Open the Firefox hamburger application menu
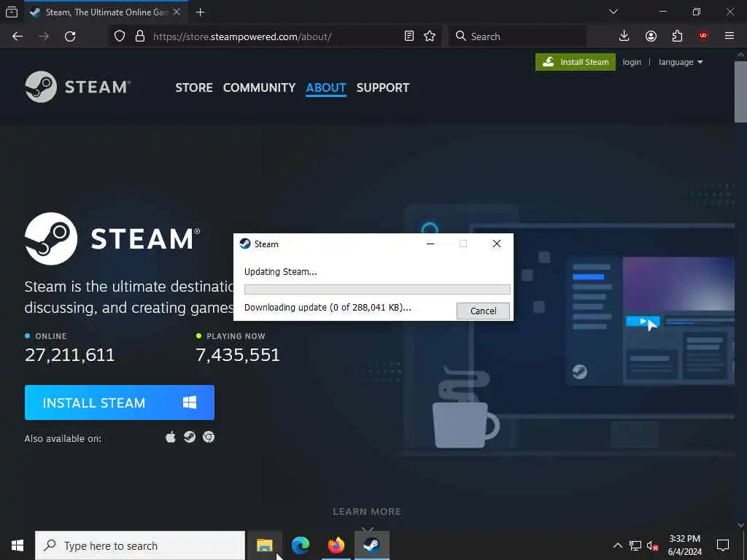This screenshot has width=747, height=560. tap(729, 36)
